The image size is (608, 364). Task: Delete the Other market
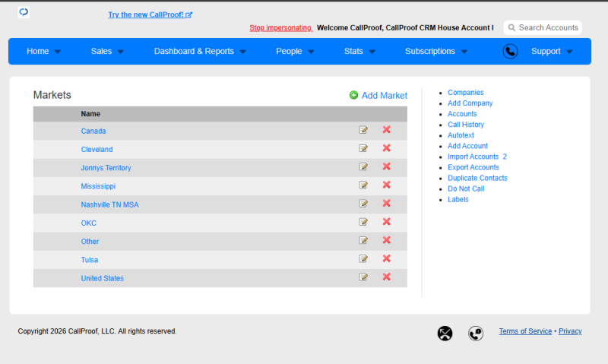pyautogui.click(x=387, y=240)
